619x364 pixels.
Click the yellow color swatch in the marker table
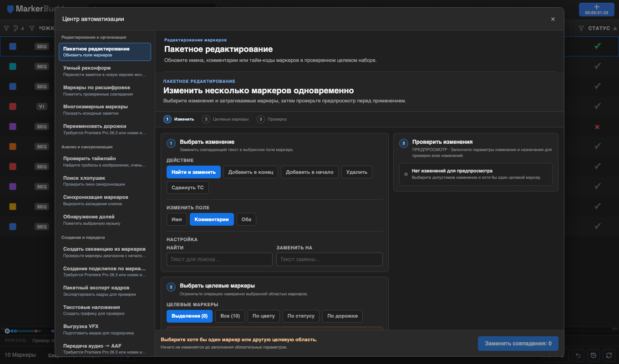coord(13,207)
